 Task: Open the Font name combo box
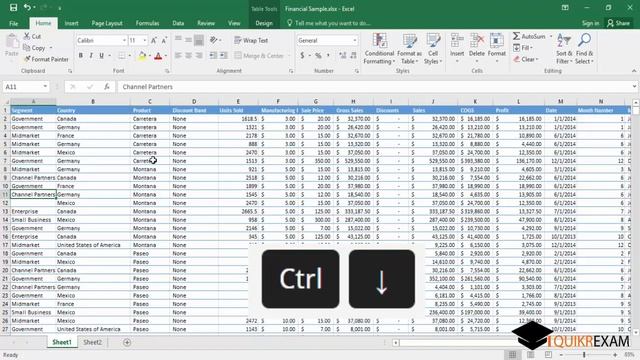(x=101, y=40)
